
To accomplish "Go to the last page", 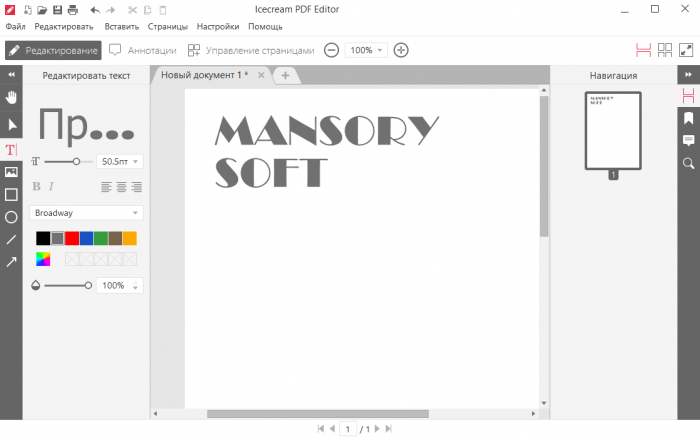I will coord(388,429).
